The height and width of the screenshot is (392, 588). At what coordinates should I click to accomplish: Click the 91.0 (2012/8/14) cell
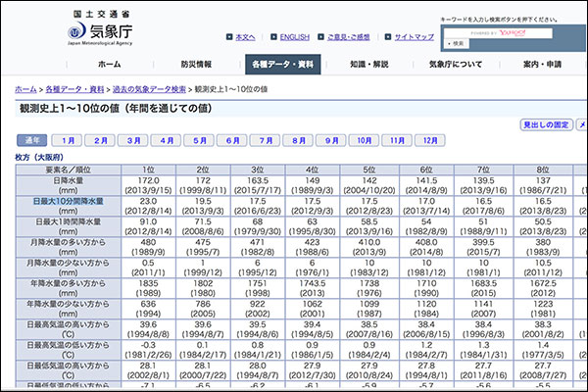click(x=148, y=226)
